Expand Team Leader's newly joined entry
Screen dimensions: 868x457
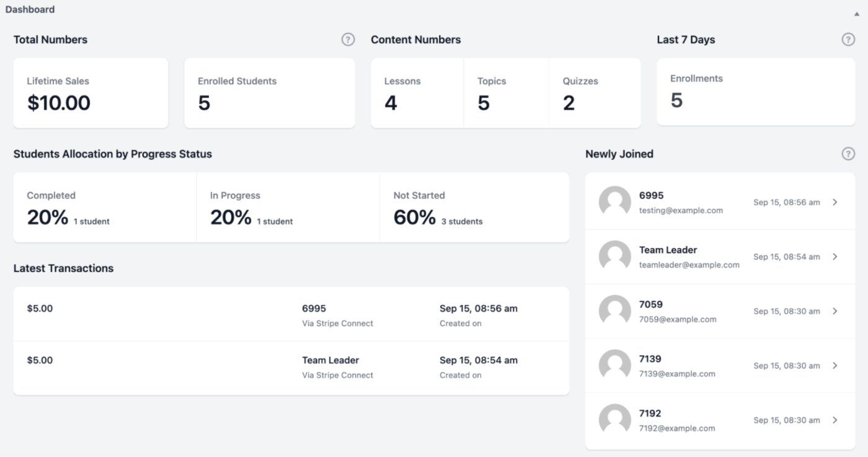(835, 256)
